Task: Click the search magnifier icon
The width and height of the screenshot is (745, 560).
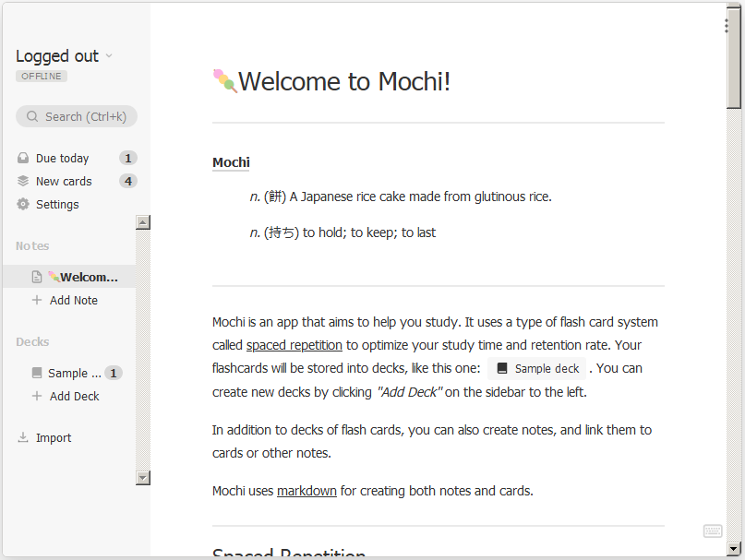Action: point(31,116)
